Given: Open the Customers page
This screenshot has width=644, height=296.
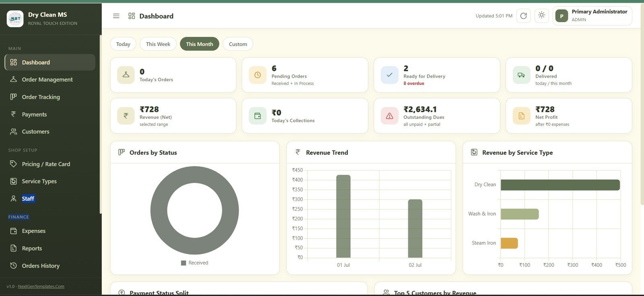Looking at the screenshot, I should pyautogui.click(x=50, y=132).
